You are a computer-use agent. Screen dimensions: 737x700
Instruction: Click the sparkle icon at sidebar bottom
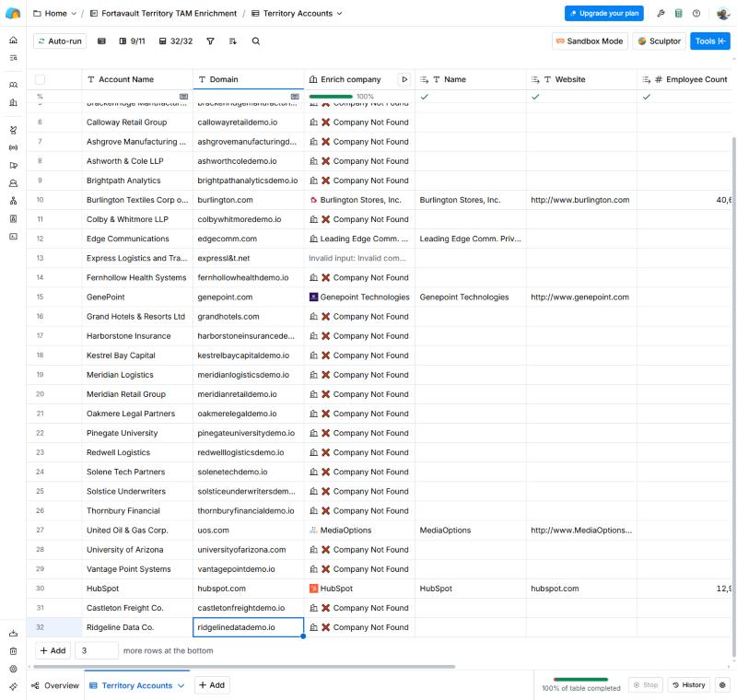click(13, 686)
